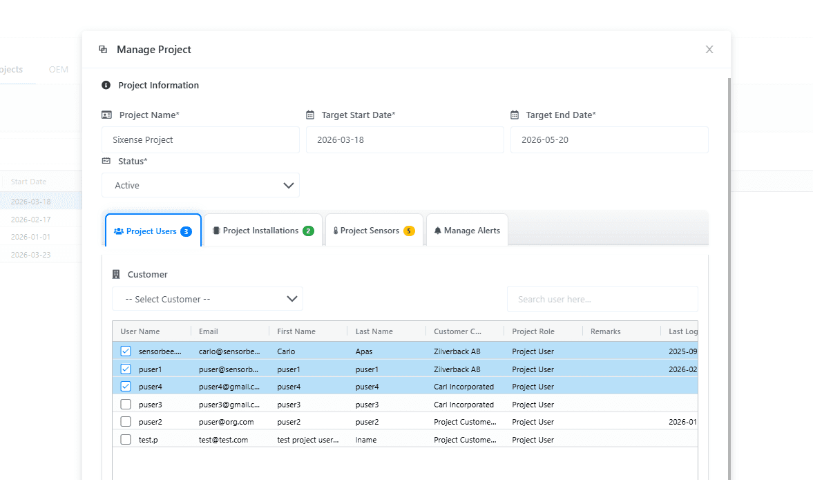813x504 pixels.
Task: Click first name cell Carlo
Action: click(x=286, y=351)
